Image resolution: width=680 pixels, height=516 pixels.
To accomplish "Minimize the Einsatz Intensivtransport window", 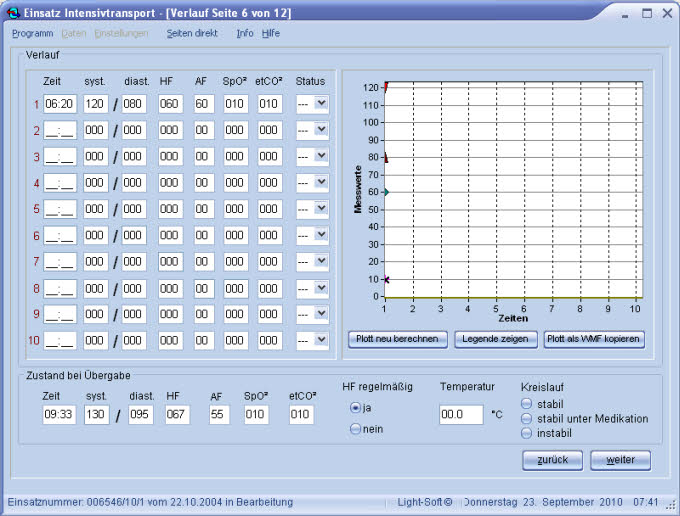I will coord(625,14).
